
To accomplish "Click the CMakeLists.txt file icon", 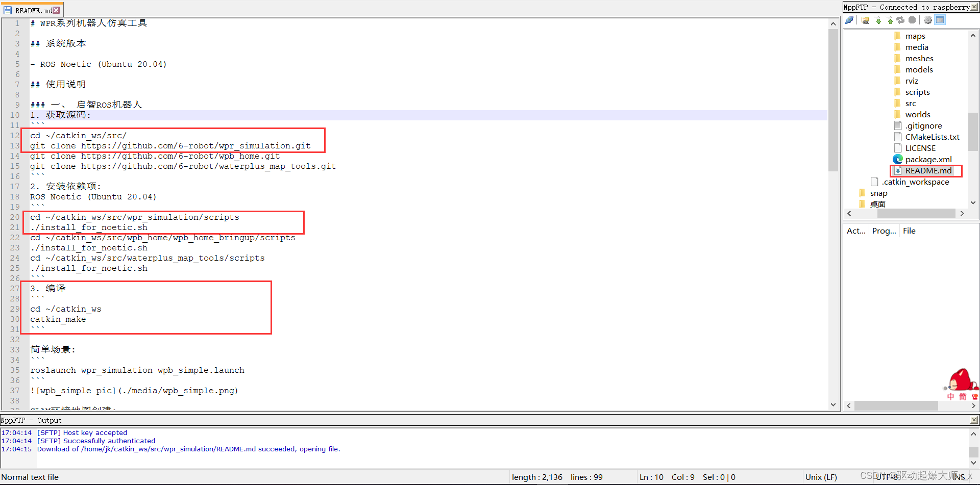I will (898, 137).
